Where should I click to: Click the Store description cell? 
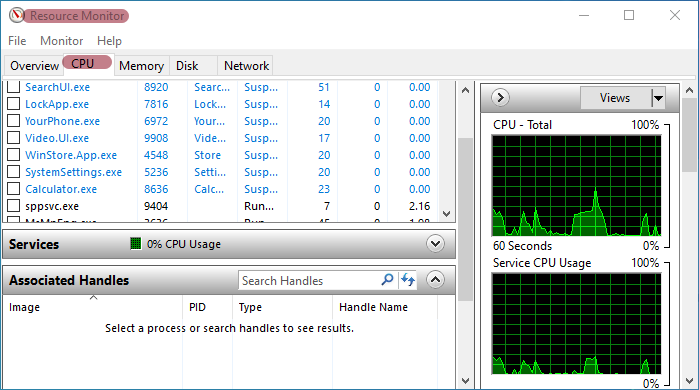(207, 155)
